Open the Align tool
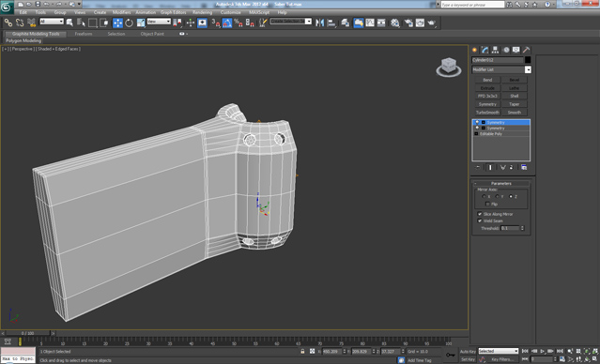 click(x=331, y=23)
